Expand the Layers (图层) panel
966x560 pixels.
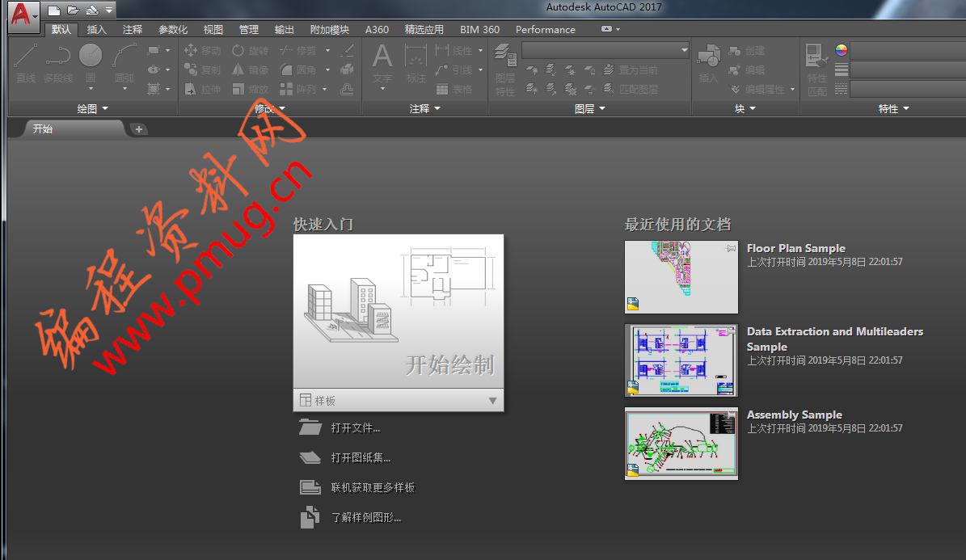click(x=589, y=108)
